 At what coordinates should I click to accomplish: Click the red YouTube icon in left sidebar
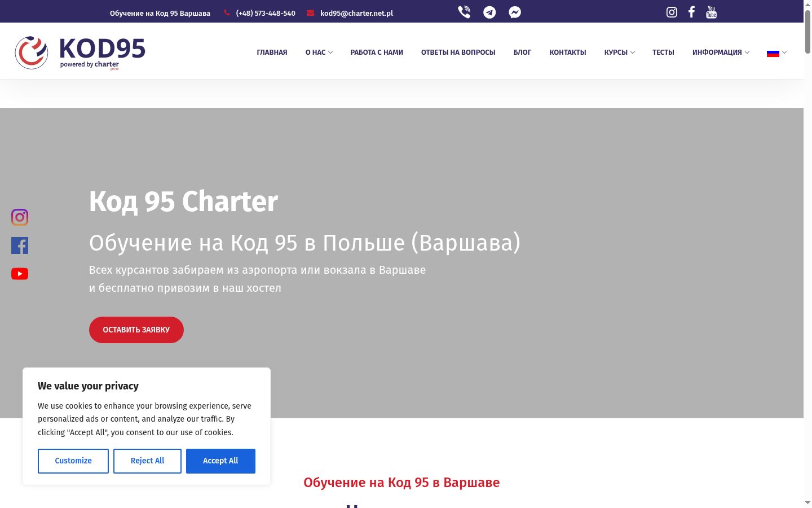pyautogui.click(x=20, y=274)
